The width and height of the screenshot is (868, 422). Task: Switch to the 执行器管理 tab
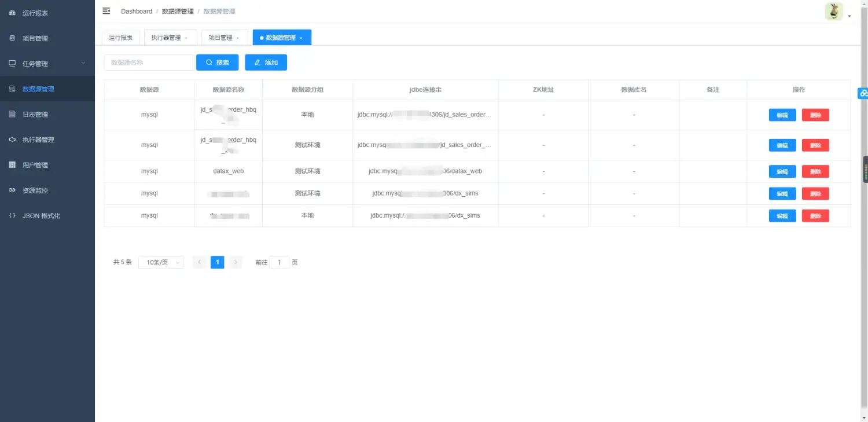click(x=167, y=36)
